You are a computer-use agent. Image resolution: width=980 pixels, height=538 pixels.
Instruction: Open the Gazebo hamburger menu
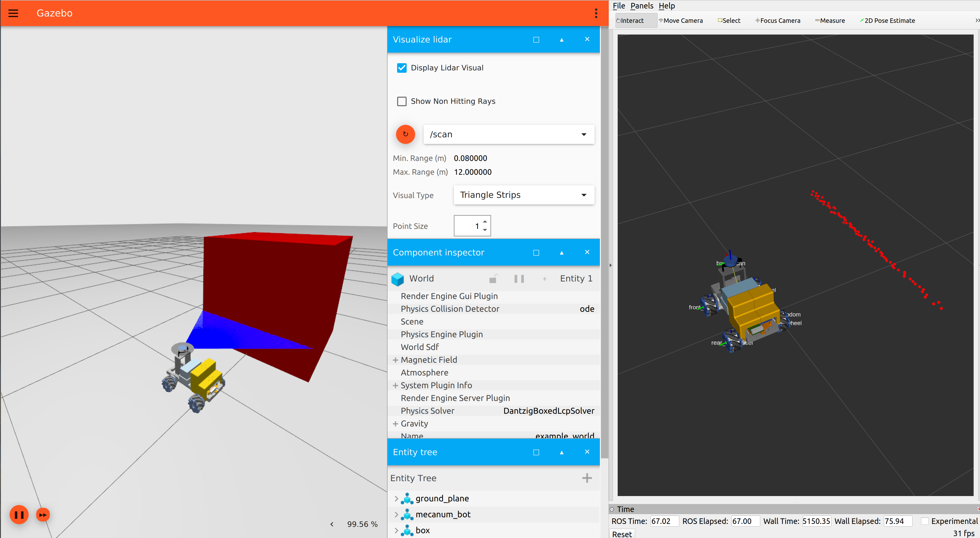[x=13, y=13]
